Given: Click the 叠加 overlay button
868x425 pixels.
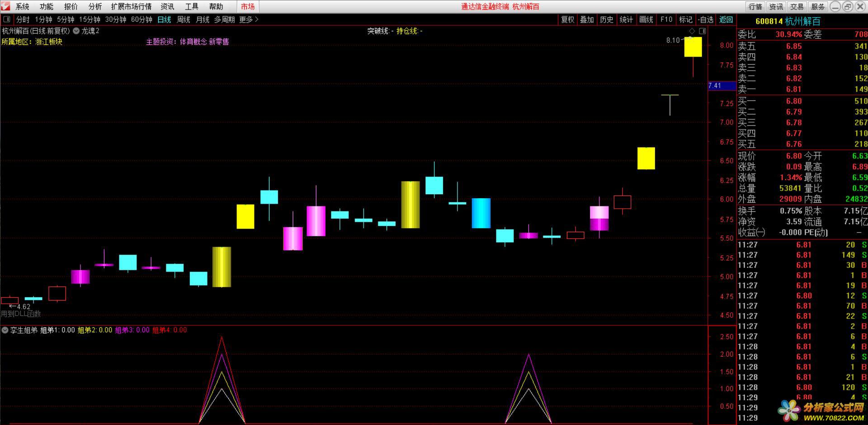Looking at the screenshot, I should point(587,19).
